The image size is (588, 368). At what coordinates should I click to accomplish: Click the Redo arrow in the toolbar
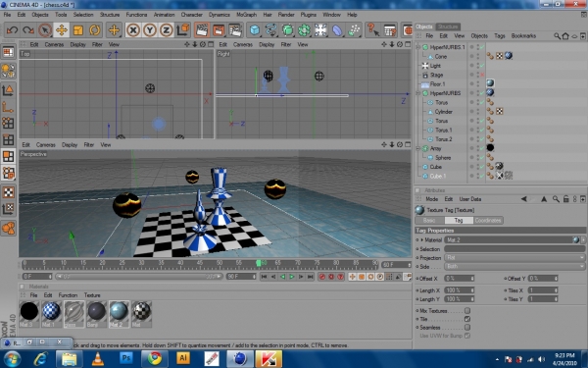click(x=28, y=30)
